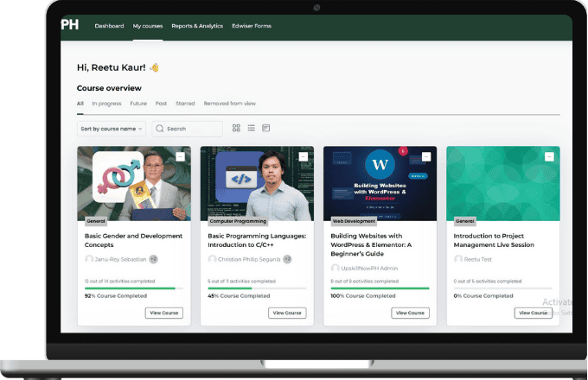Click teacher name UpskillNowPH Admin

coord(369,269)
